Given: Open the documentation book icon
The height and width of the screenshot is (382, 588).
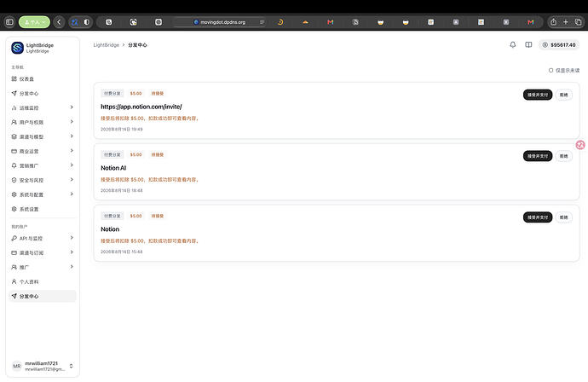Looking at the screenshot, I should (528, 44).
